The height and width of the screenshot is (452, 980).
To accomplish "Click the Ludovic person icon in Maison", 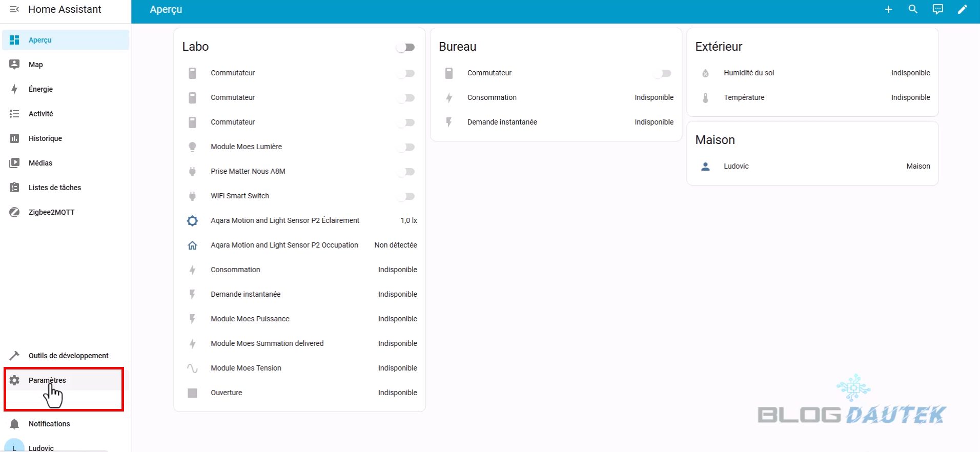I will [x=705, y=167].
